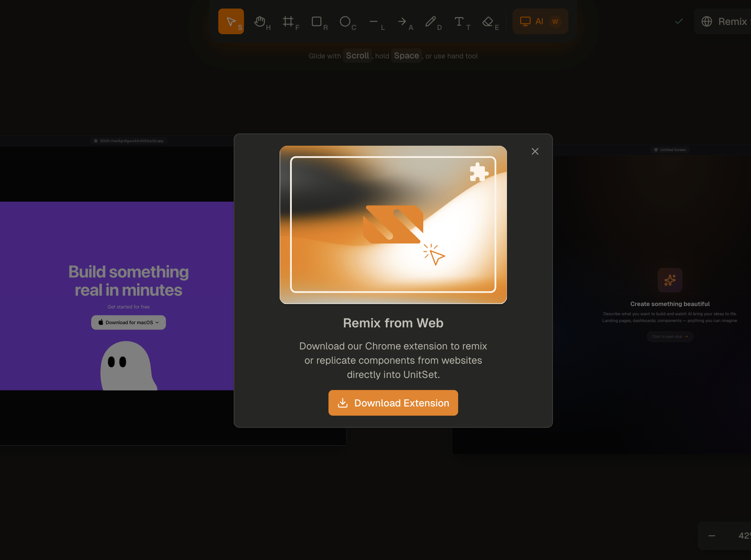This screenshot has width=751, height=560.
Task: Select the Text tool
Action: click(459, 21)
